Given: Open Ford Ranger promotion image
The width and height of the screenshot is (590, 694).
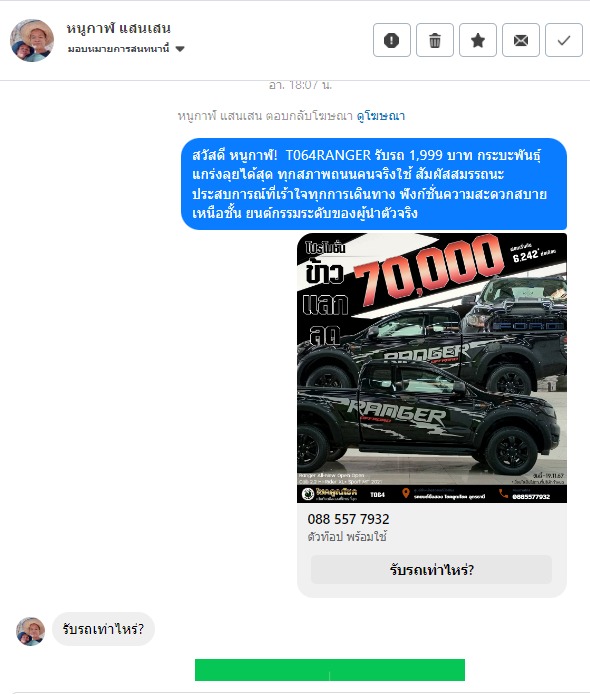Looking at the screenshot, I should [x=432, y=368].
